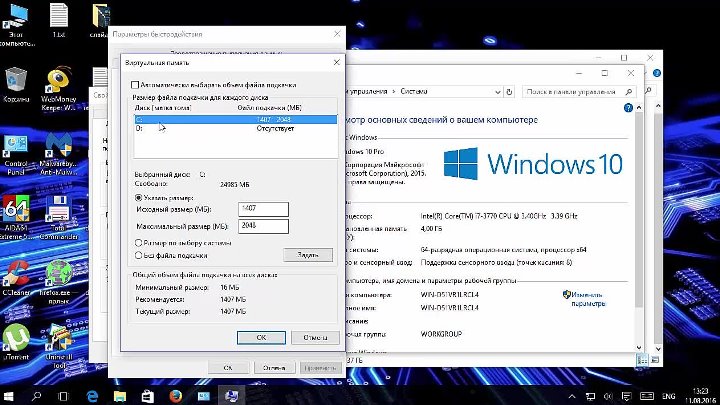The height and width of the screenshot is (405, 720).
Task: Click the Control Panel search field
Action: pyautogui.click(x=579, y=92)
